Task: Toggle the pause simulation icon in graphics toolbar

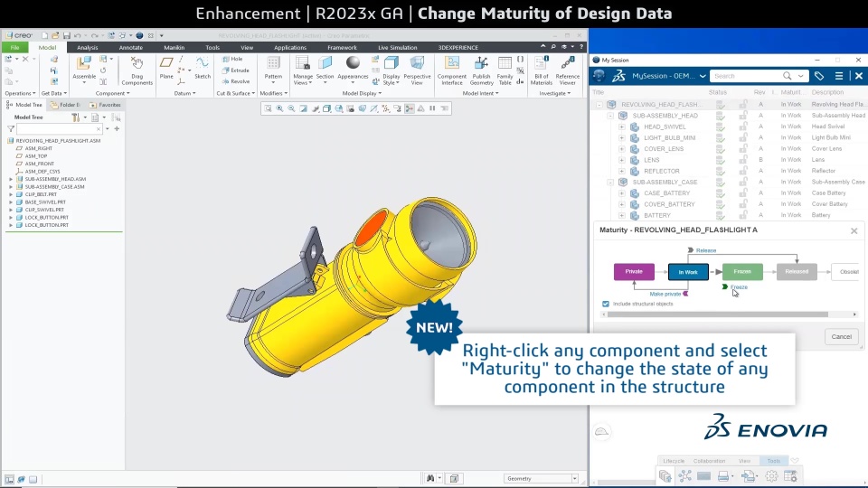Action: click(x=432, y=108)
